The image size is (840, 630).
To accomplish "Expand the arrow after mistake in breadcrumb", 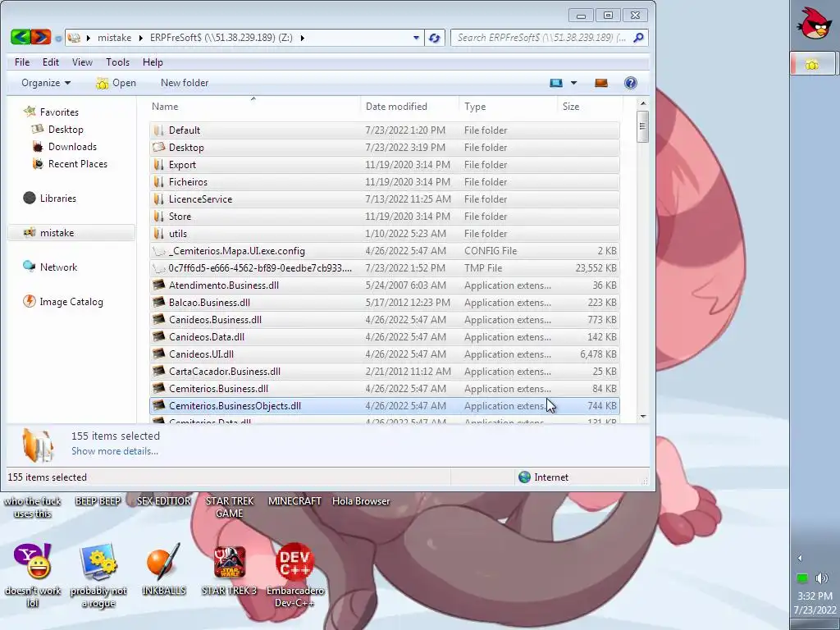I will click(x=140, y=38).
